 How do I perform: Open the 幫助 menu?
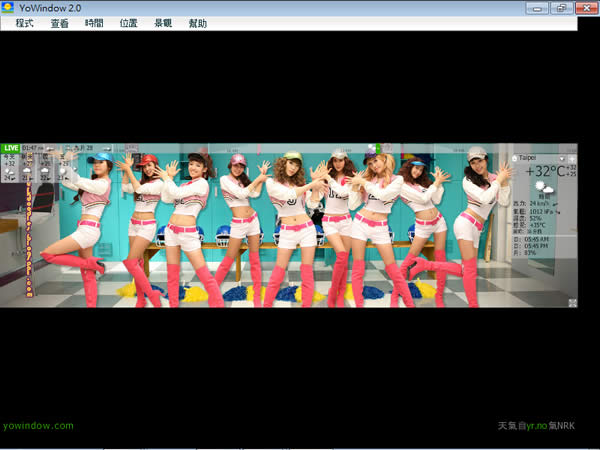(198, 23)
